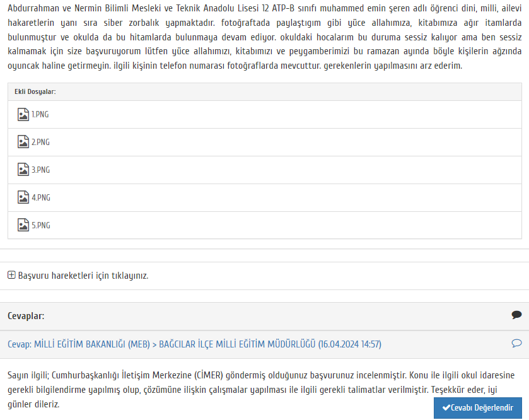Click the reply text starting 'Sayın ilgili'
This screenshot has height=420, width=529.
261,390
